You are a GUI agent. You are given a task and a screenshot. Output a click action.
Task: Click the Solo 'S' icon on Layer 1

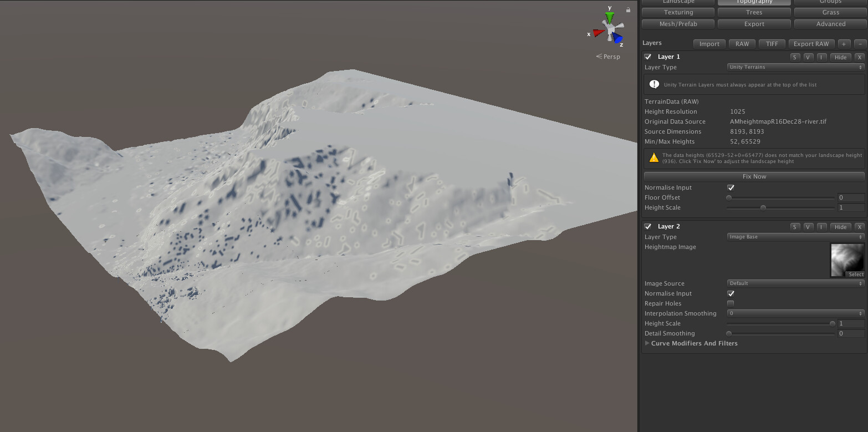click(x=794, y=57)
